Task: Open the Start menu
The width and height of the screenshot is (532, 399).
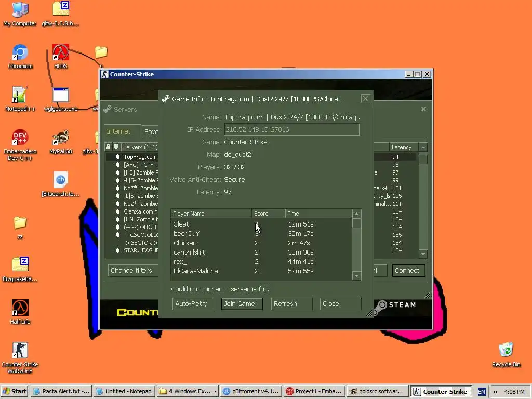Action: coord(15,392)
